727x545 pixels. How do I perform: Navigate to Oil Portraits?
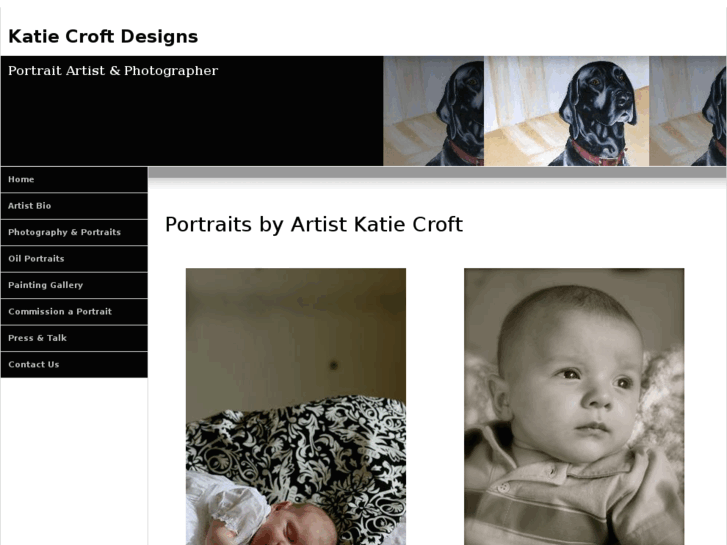[x=36, y=259]
